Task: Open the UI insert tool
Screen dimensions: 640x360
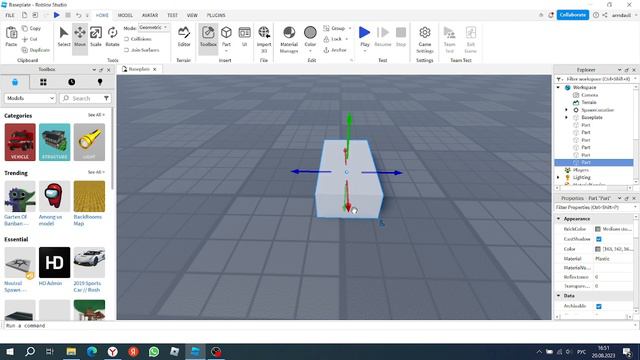Action: pos(244,37)
